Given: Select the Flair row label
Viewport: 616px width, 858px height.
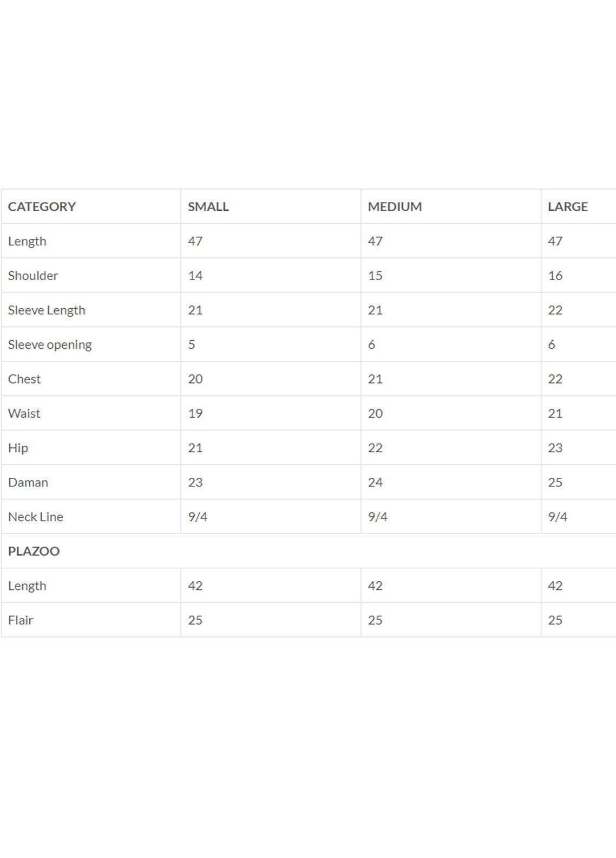Looking at the screenshot, I should coord(21,620).
